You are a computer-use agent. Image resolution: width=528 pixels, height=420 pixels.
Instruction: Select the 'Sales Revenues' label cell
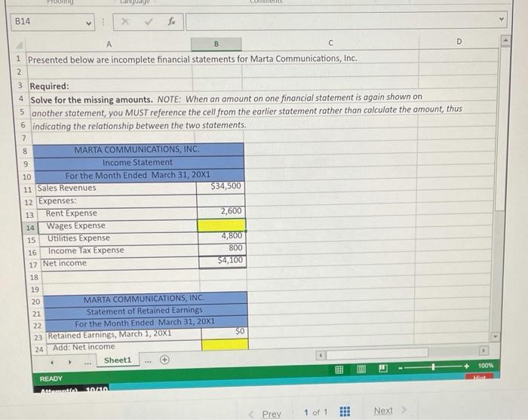click(115, 189)
